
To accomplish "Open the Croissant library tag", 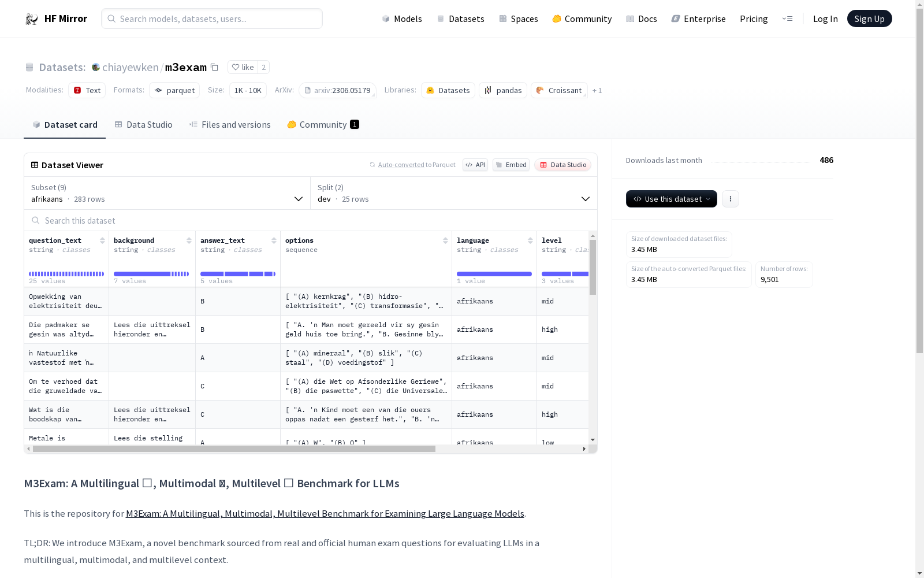I will pyautogui.click(x=559, y=90).
